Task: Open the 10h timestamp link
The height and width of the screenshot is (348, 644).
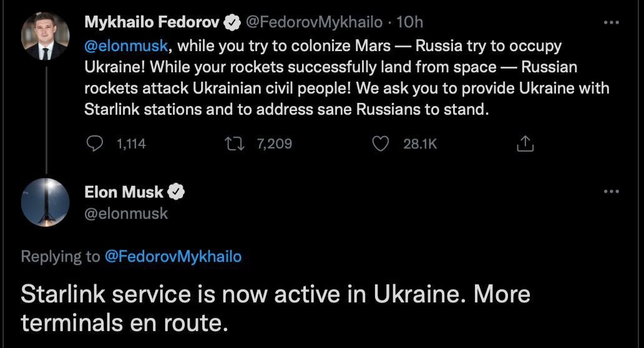Action: (410, 22)
